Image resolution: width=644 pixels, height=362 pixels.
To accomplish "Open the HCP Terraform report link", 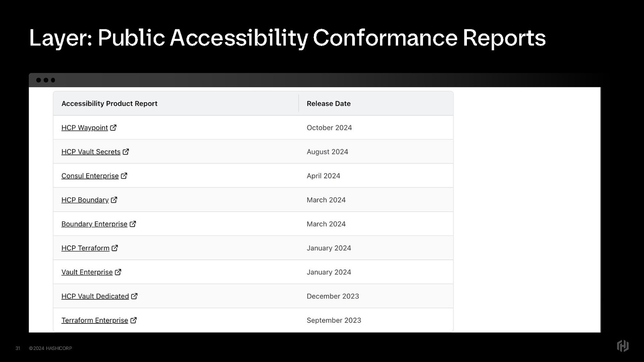I will pos(85,249).
